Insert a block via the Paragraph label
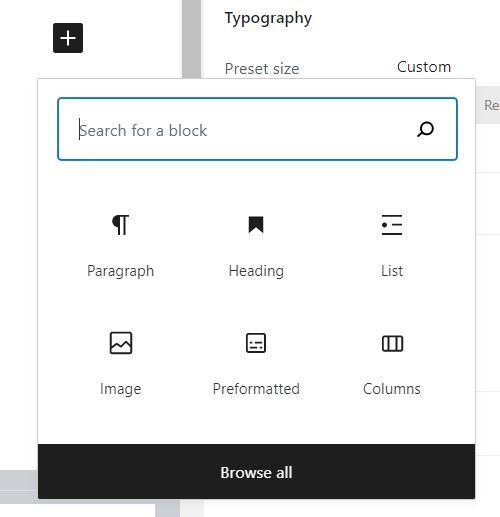 point(121,271)
